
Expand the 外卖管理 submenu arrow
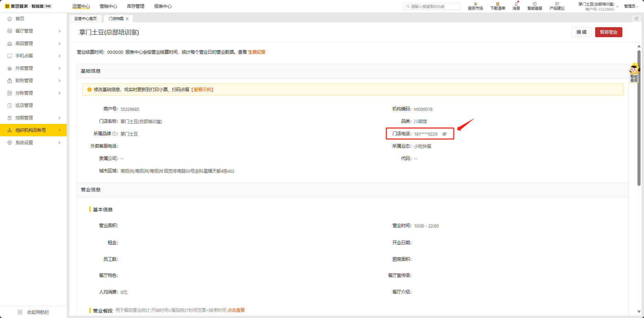60,68
